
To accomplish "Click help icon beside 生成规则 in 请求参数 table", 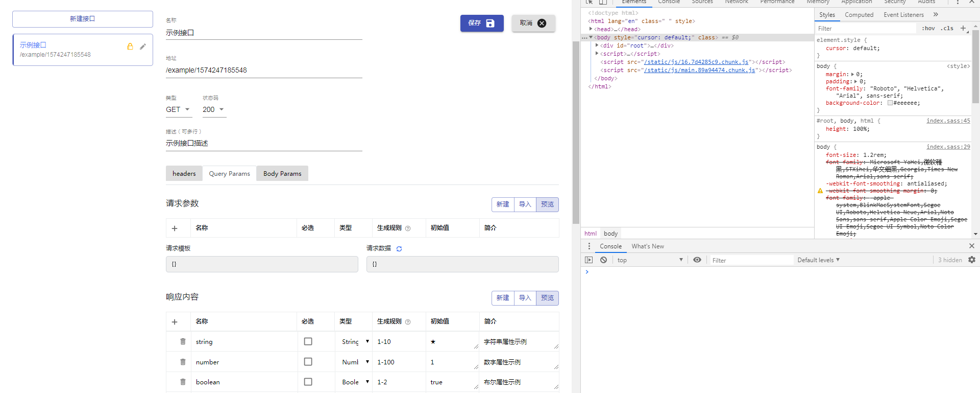I will click(408, 228).
